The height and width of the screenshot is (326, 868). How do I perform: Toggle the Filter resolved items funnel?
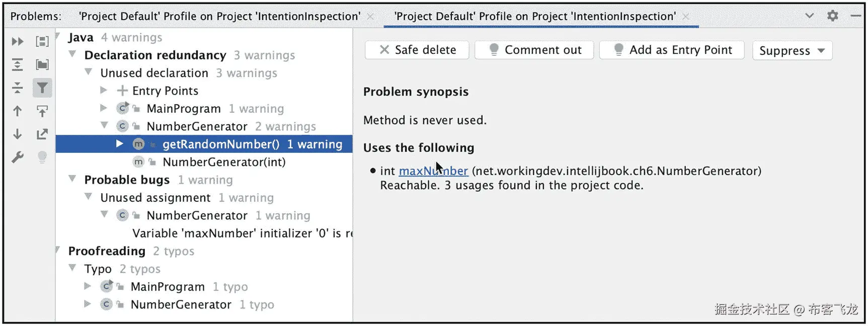pos(42,88)
